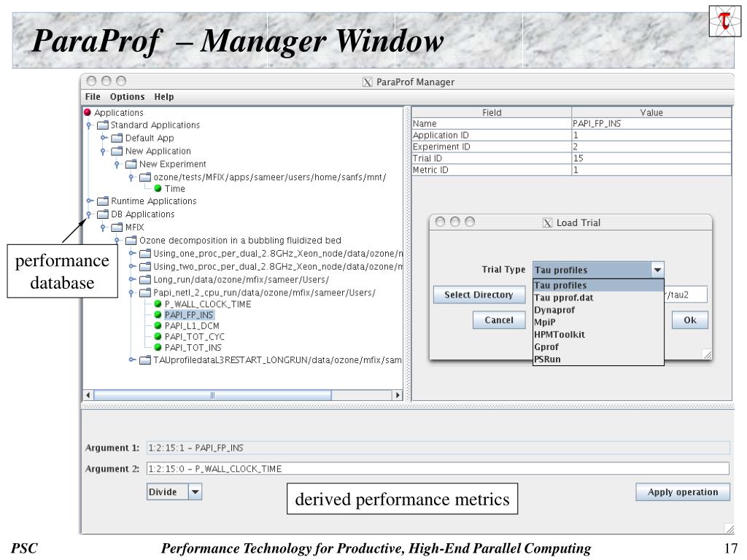
Task: Click the Runtime Applications folder icon
Action: 103,201
